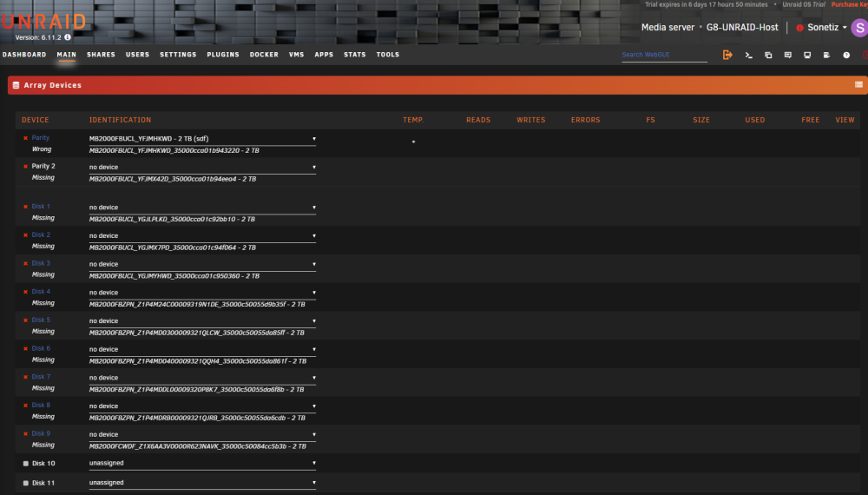Open the system Info monitor icon
This screenshot has height=495, width=868.
[807, 56]
